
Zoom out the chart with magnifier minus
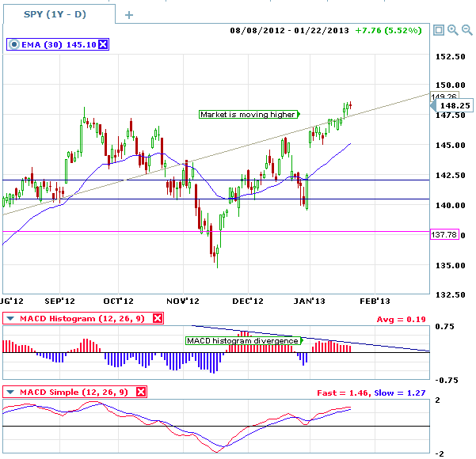pos(467,30)
